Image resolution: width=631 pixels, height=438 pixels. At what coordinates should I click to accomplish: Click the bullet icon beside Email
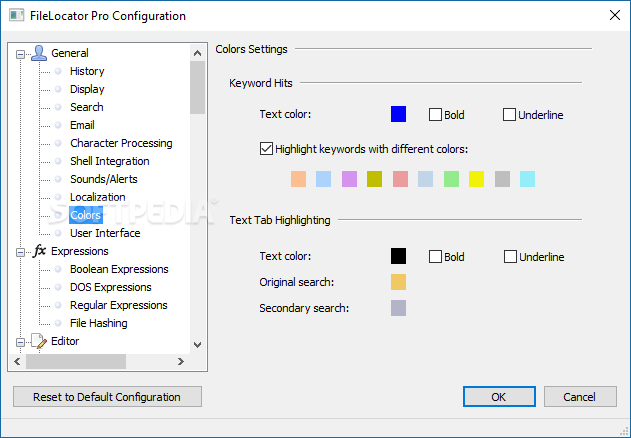click(58, 125)
